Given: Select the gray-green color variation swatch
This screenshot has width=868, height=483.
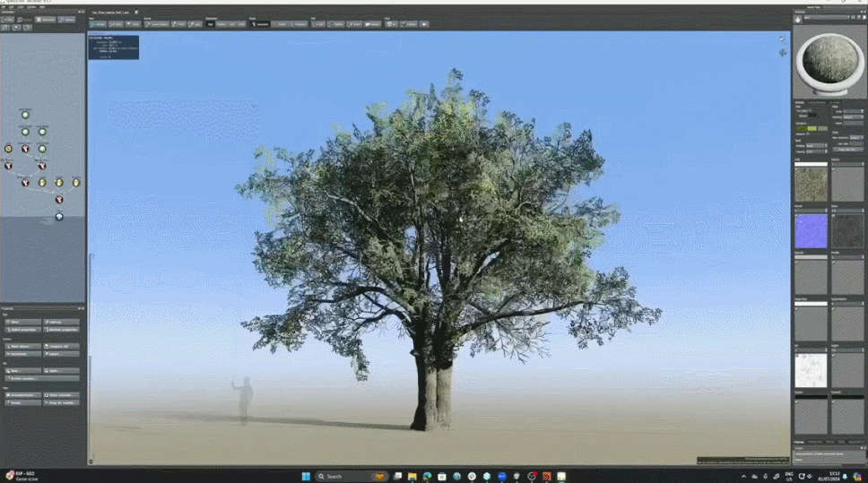Looking at the screenshot, I should click(822, 128).
